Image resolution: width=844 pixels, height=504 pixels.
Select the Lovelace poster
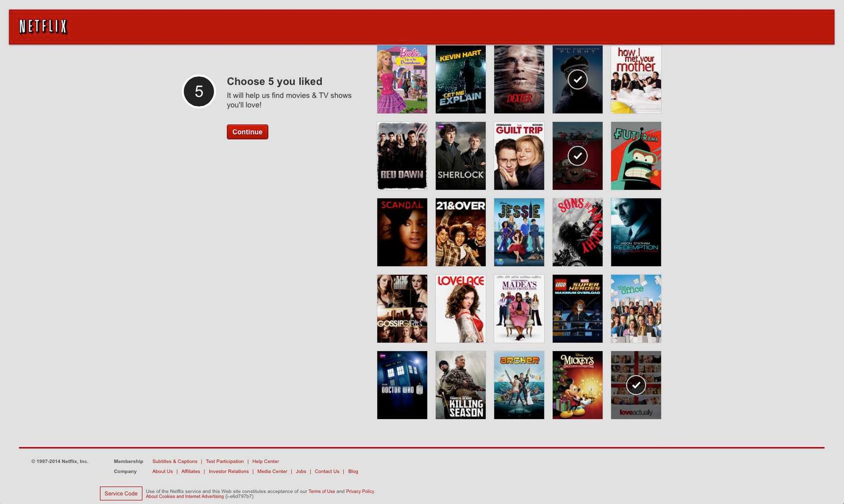(x=461, y=308)
